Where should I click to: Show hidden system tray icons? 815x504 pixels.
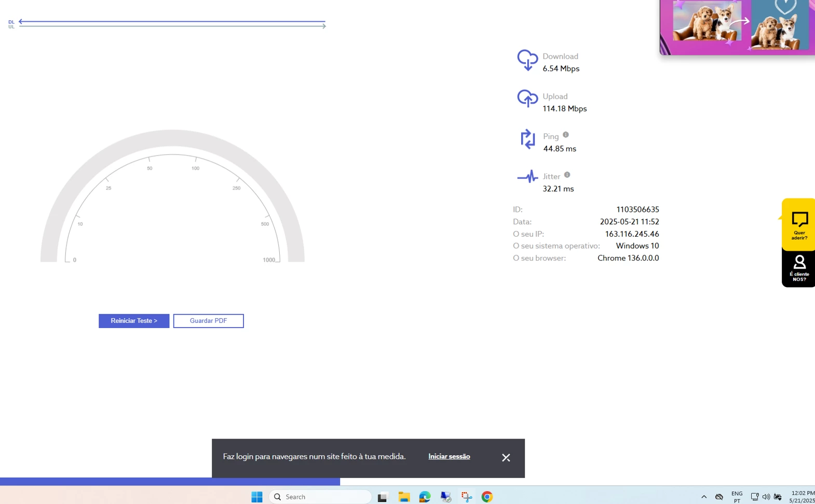pyautogui.click(x=704, y=497)
